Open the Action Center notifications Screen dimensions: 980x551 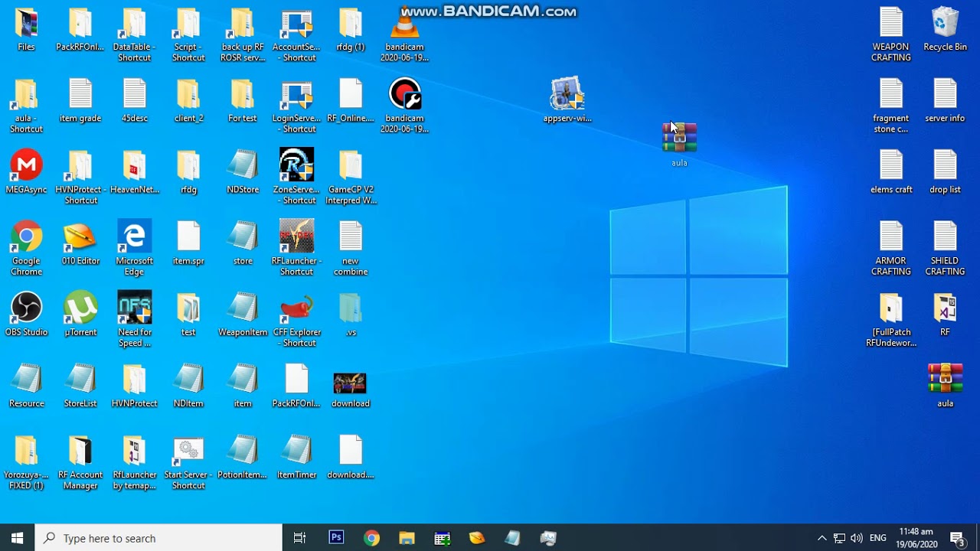click(957, 538)
